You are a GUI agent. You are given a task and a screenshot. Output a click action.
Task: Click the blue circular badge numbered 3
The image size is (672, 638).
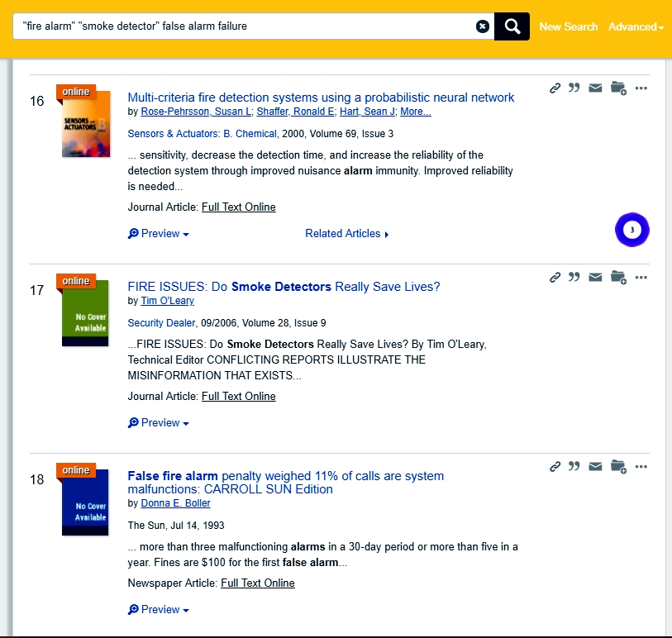coord(632,230)
